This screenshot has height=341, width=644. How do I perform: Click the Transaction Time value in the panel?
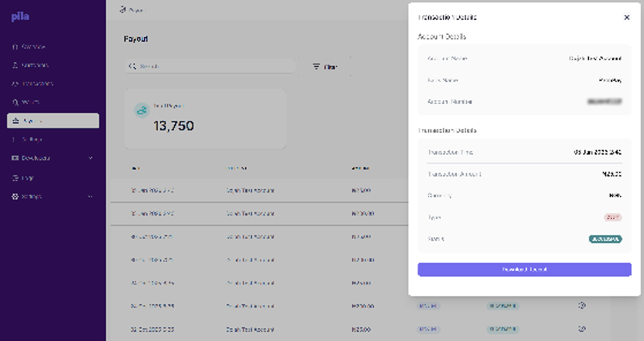click(598, 152)
